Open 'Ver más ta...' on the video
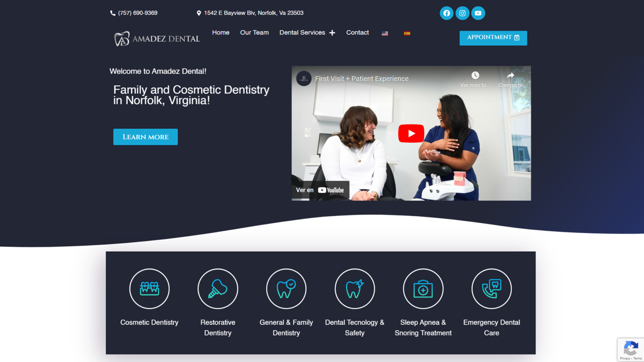Screen dimensions: 644x362 pyautogui.click(x=475, y=80)
